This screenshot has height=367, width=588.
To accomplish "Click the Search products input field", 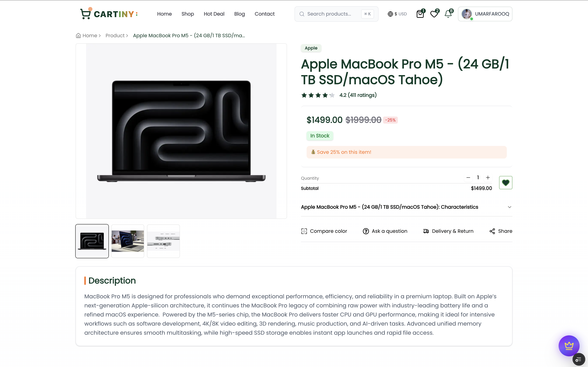I will pyautogui.click(x=333, y=14).
